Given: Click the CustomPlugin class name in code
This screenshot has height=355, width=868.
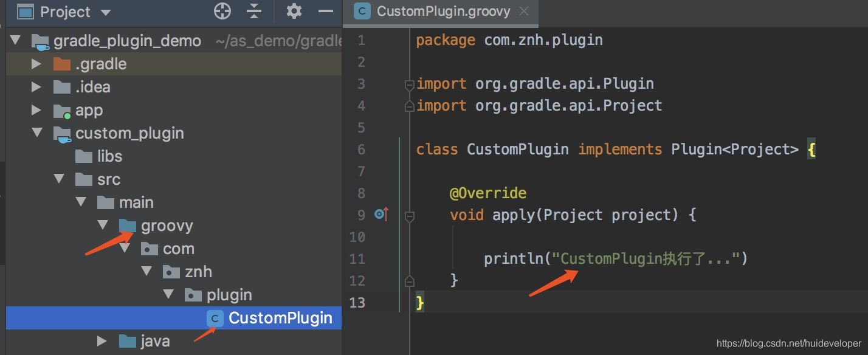Looking at the screenshot, I should pos(518,150).
